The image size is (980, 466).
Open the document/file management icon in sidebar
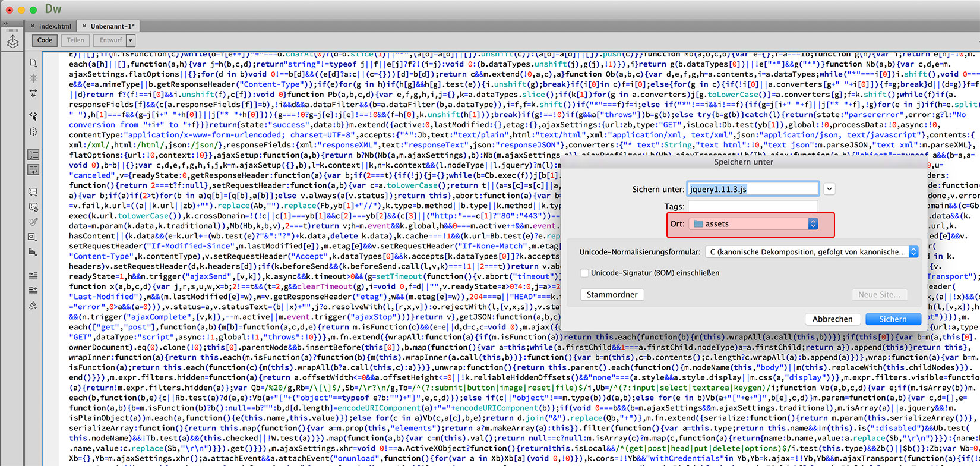[x=33, y=63]
